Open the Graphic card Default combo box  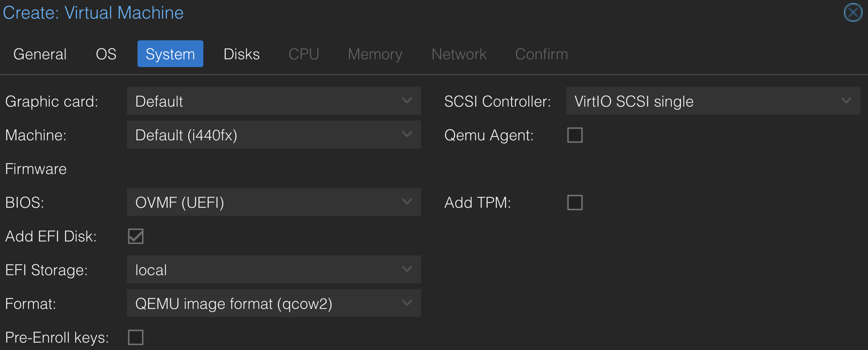coord(274,101)
